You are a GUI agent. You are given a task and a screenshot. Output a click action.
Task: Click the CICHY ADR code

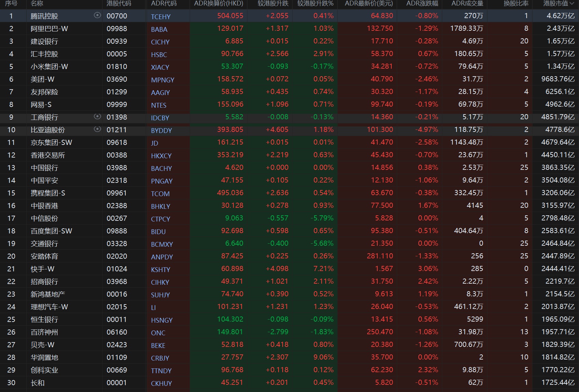160,42
